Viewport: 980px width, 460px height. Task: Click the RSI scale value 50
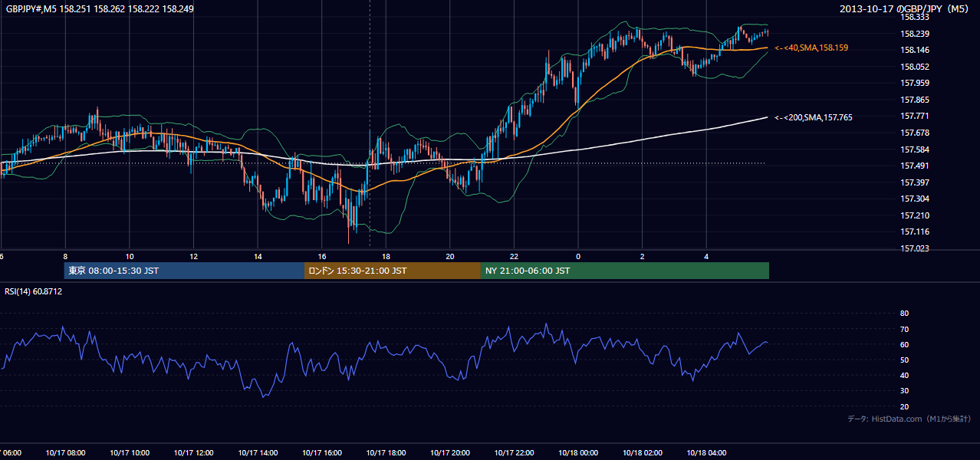pyautogui.click(x=904, y=360)
